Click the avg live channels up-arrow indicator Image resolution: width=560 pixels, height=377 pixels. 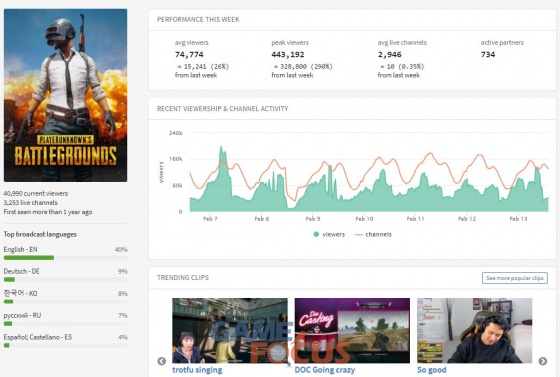tap(382, 67)
